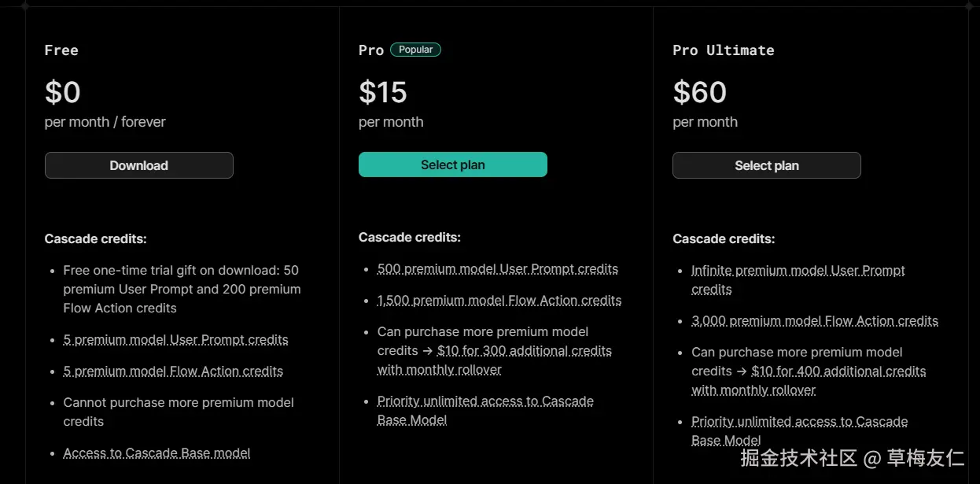Click Infinite premium model User Prompt credits
The image size is (980, 484).
pos(798,271)
